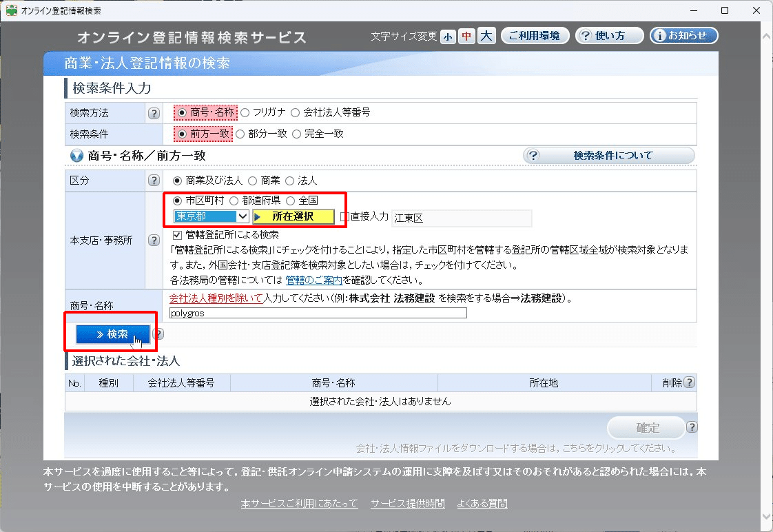Toggle 管轄登記所による検索 checkbox
Image resolution: width=773 pixels, height=532 pixels.
pyautogui.click(x=178, y=235)
